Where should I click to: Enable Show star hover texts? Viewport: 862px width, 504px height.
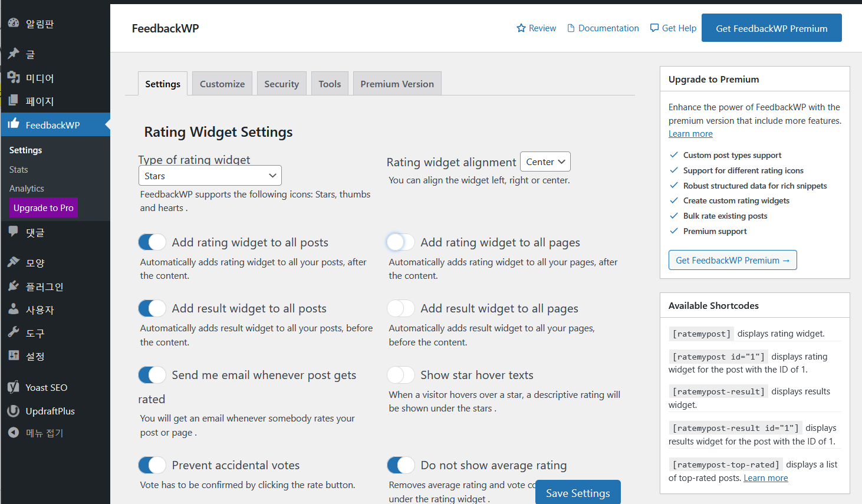click(x=401, y=375)
